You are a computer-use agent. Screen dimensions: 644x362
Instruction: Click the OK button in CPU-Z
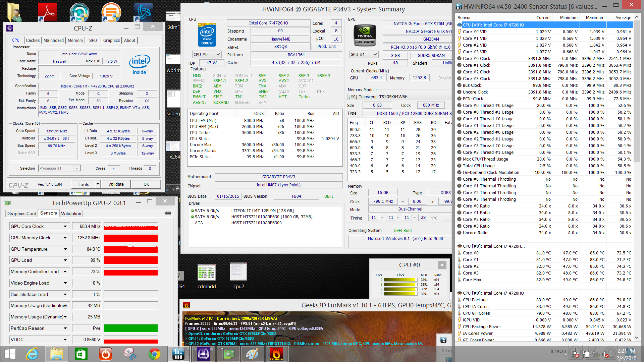[x=146, y=184]
